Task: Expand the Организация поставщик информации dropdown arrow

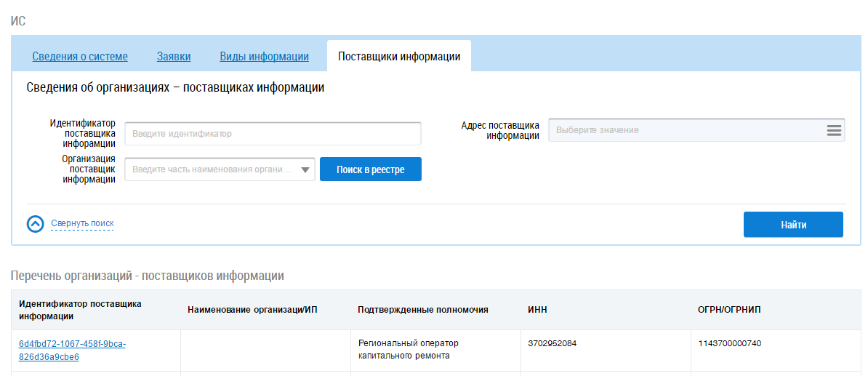Action: 305,170
